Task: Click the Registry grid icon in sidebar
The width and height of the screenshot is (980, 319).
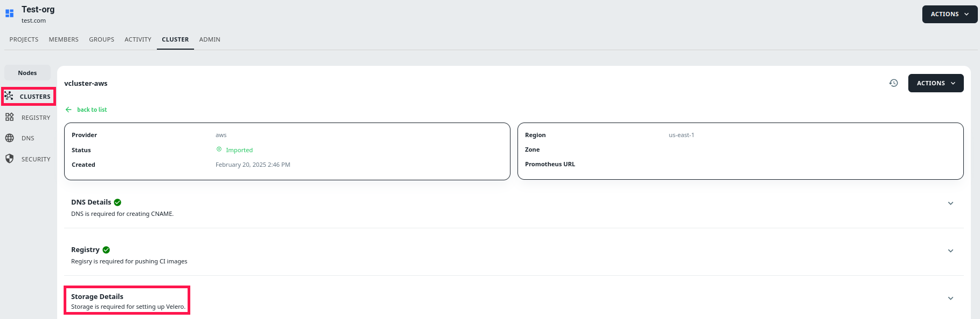Action: coord(9,117)
